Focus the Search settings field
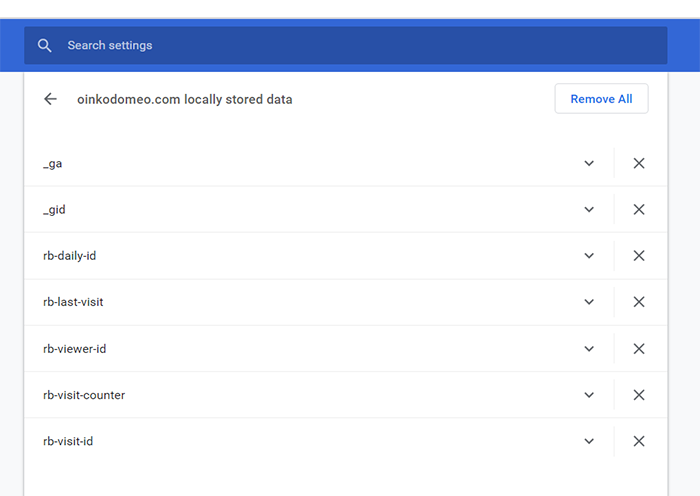 tap(346, 46)
